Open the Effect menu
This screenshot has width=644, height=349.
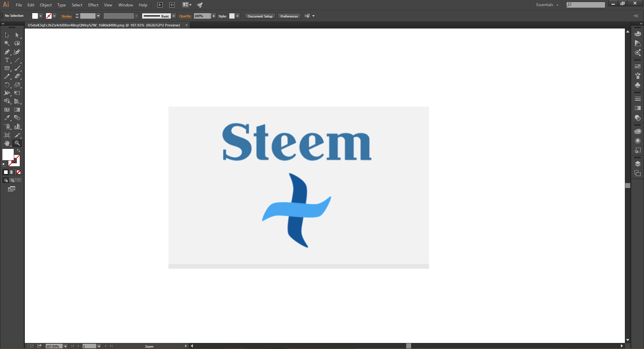coord(93,5)
